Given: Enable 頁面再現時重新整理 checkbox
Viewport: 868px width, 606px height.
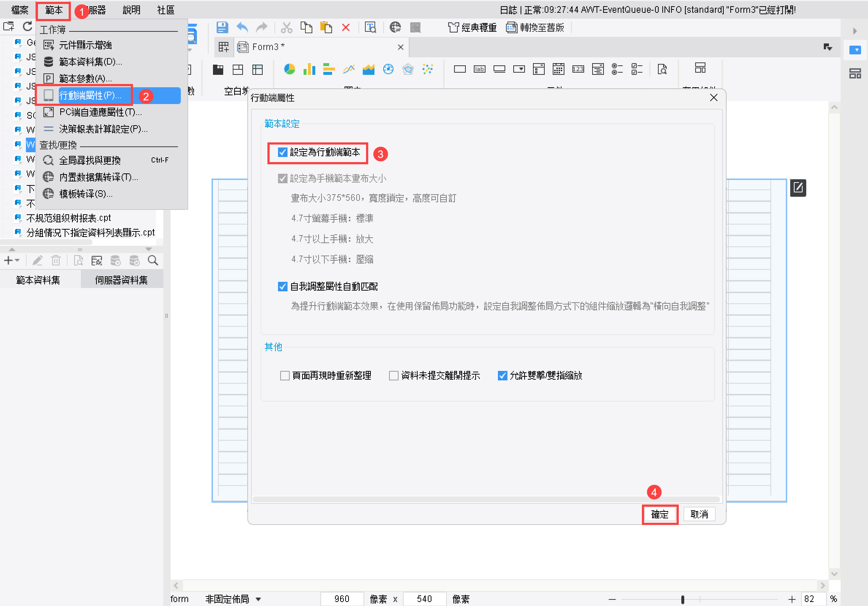Looking at the screenshot, I should (x=285, y=376).
